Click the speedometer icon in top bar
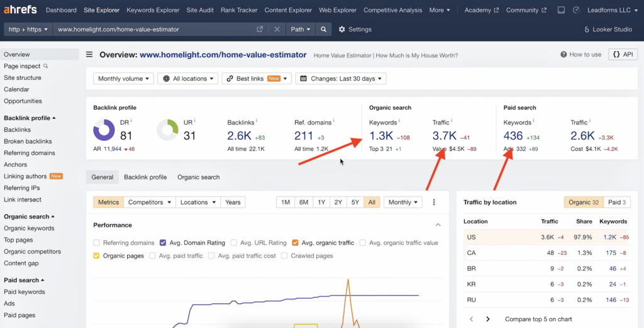 click(576, 10)
